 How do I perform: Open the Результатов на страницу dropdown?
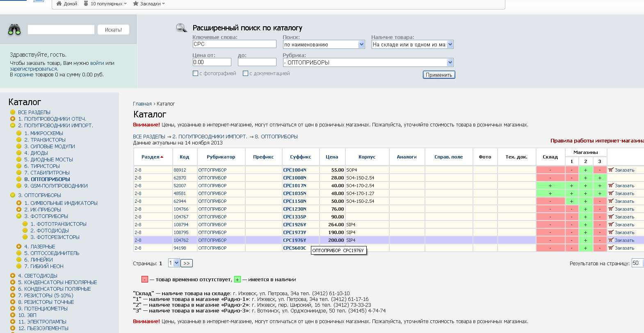(638, 263)
